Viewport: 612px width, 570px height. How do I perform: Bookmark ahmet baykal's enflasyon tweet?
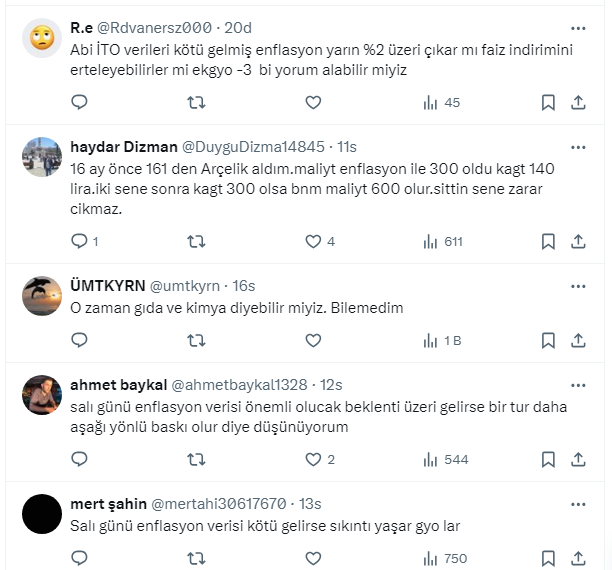click(x=548, y=459)
